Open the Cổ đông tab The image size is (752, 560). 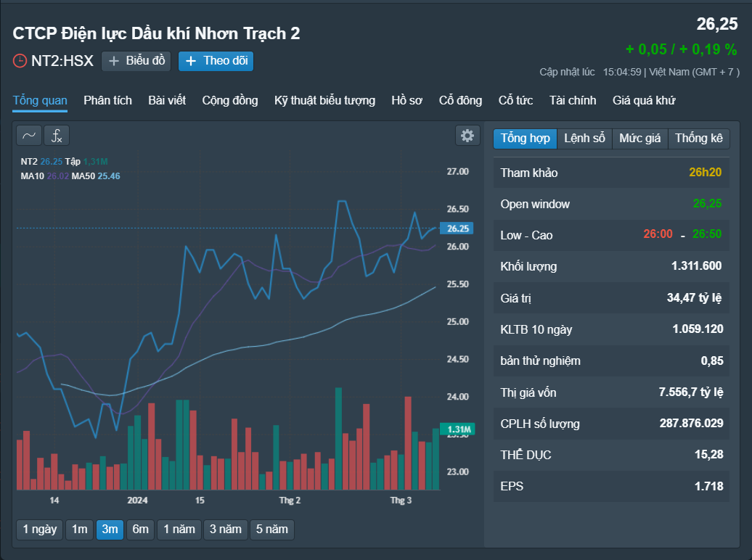point(460,101)
